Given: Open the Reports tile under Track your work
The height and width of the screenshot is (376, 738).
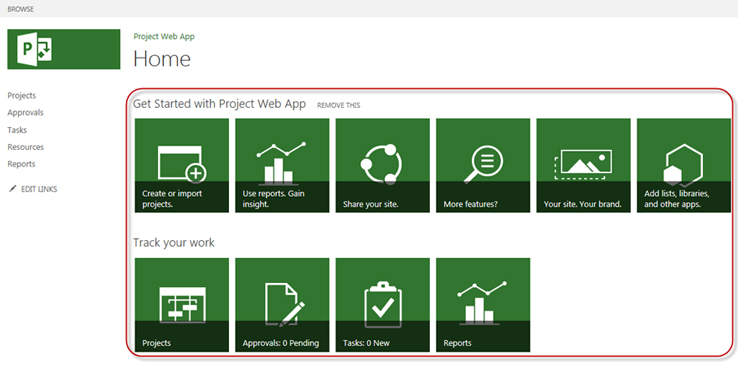Looking at the screenshot, I should (483, 304).
